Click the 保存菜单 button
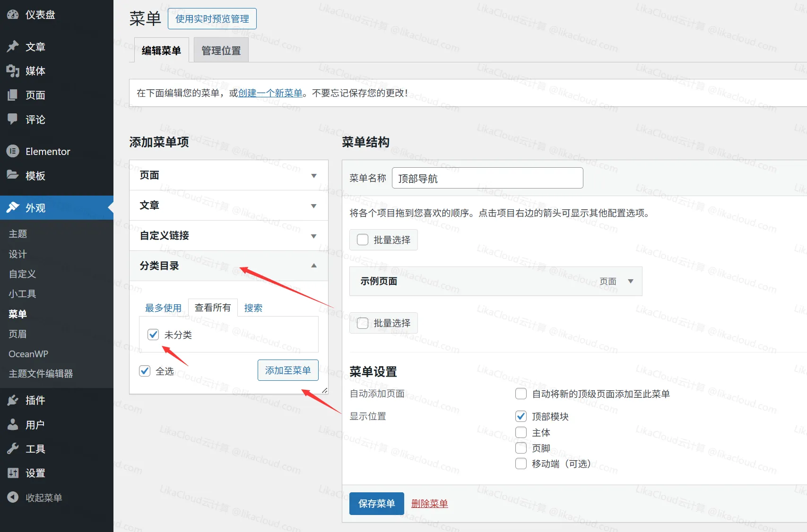The height and width of the screenshot is (532, 807). 376,504
